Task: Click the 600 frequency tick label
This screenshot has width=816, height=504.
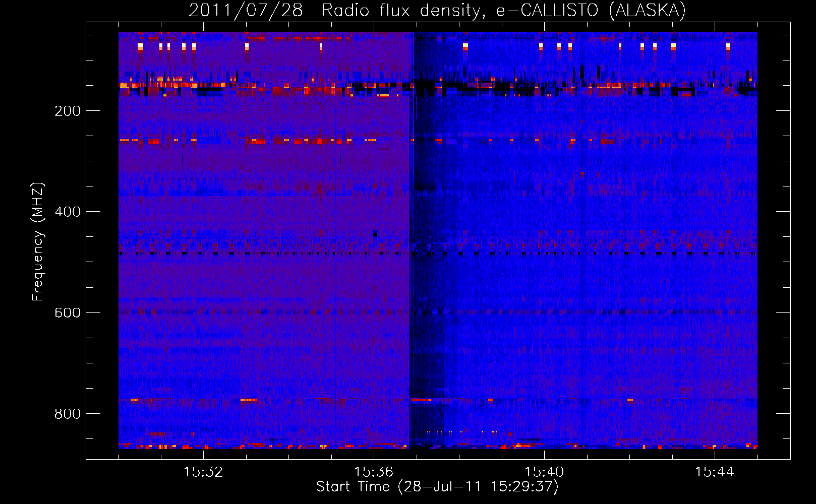Action: (x=68, y=312)
